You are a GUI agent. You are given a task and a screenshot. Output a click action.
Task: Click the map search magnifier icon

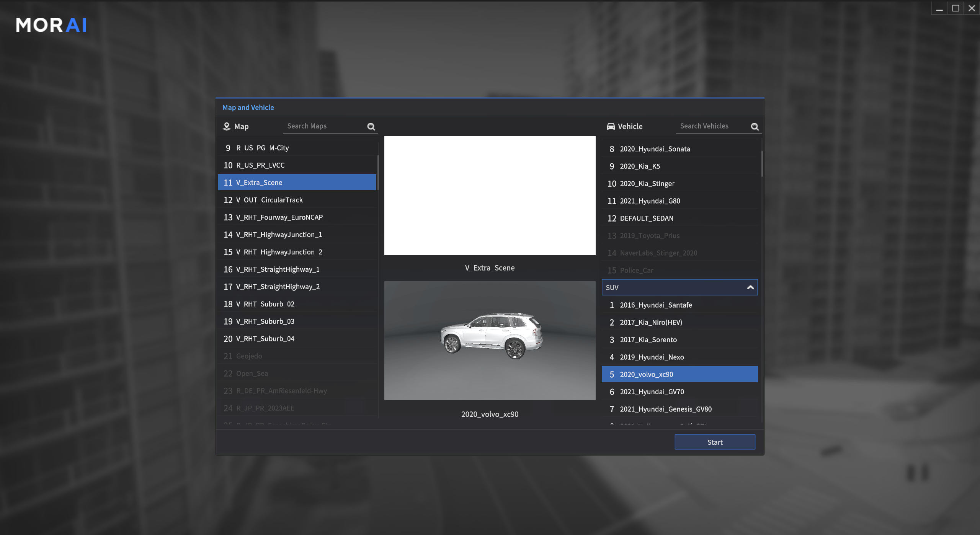click(371, 127)
